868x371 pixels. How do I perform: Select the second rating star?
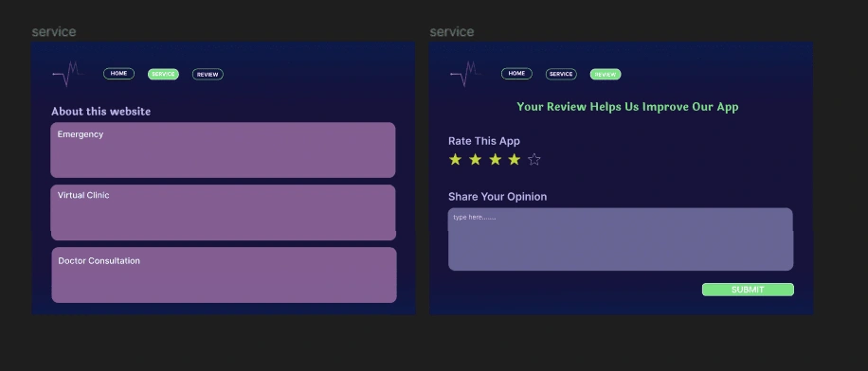[475, 160]
